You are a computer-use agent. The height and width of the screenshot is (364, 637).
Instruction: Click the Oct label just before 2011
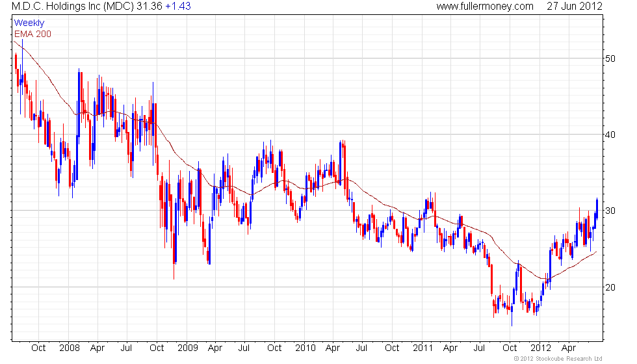[x=392, y=348]
